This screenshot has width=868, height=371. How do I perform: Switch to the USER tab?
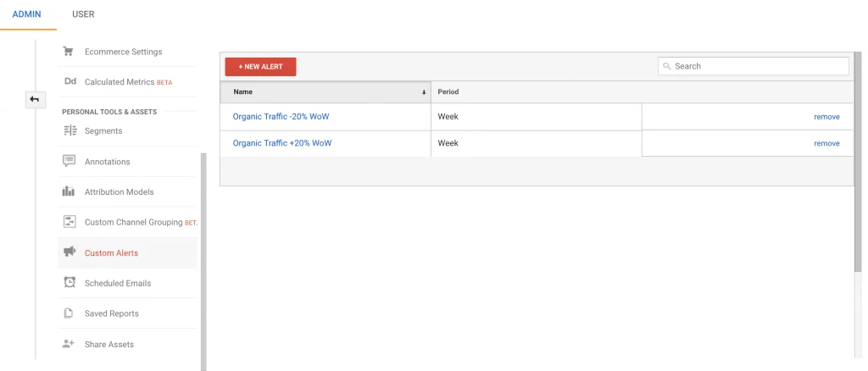(x=83, y=14)
